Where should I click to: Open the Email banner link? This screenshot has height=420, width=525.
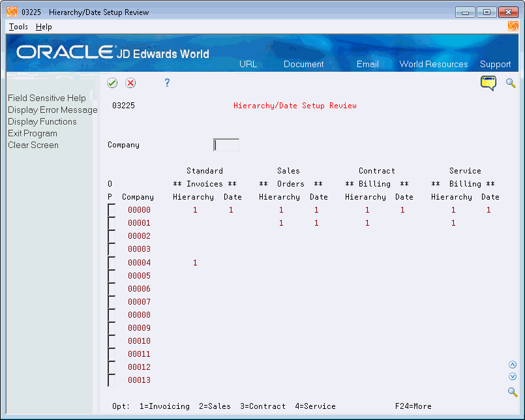368,64
